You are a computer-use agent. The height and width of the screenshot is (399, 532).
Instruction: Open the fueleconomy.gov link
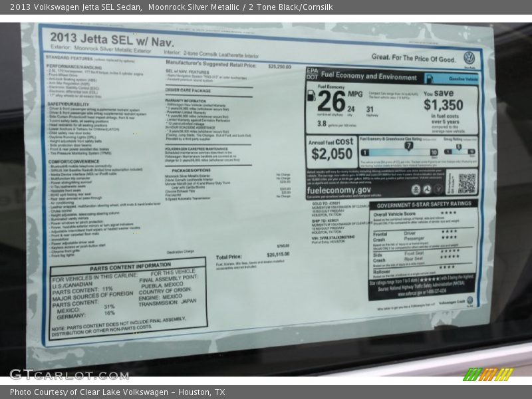pos(338,190)
